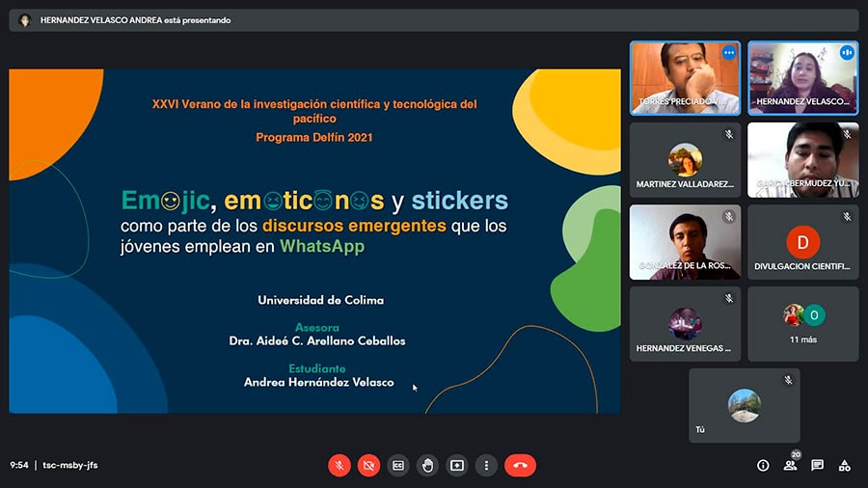Click audio indicator on HERNANDEZ VELASCO tile

tap(847, 53)
